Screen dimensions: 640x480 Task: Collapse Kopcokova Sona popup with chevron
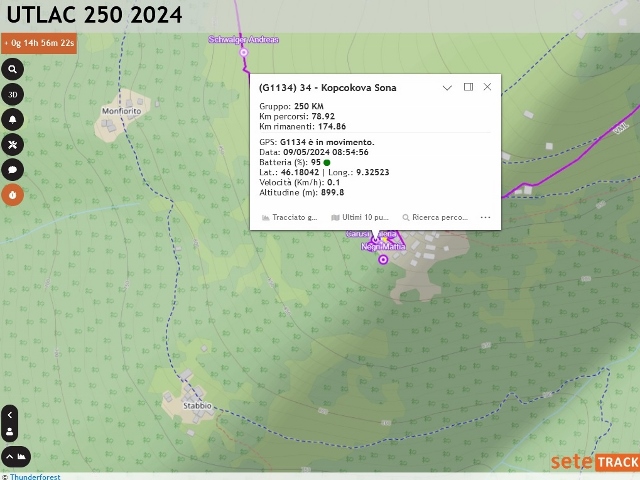coord(447,87)
